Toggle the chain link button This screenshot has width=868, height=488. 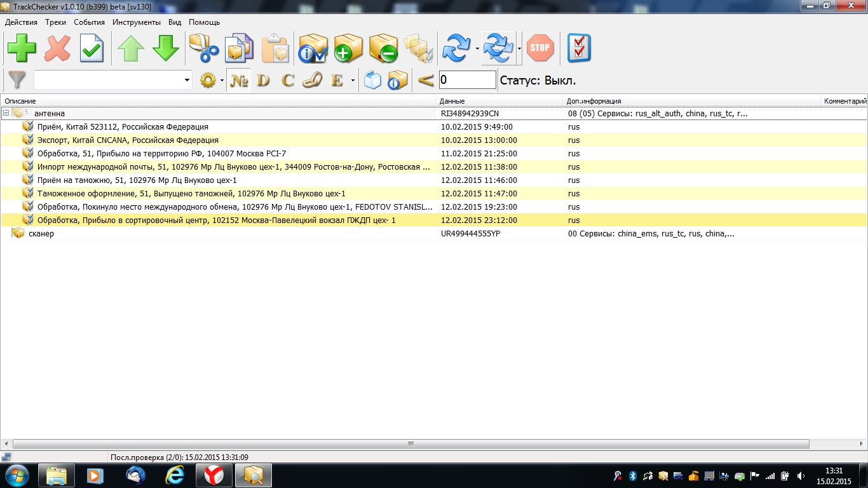tap(312, 80)
